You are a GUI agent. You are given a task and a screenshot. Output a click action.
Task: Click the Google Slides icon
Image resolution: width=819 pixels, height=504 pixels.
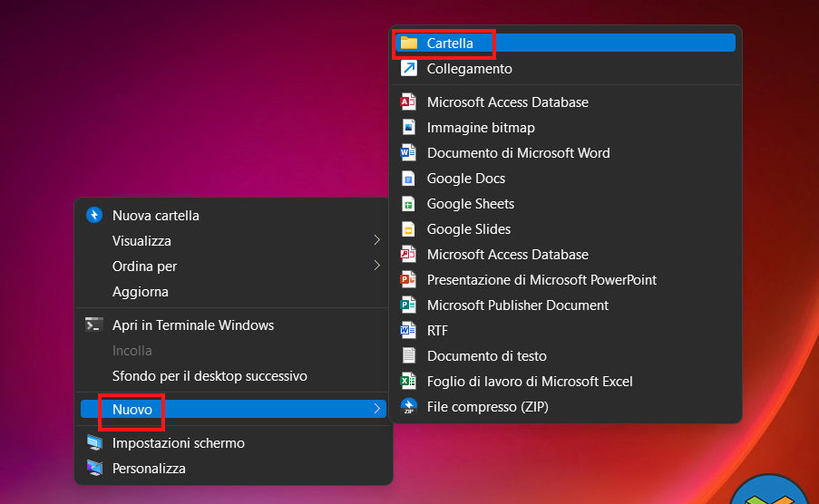coord(409,229)
